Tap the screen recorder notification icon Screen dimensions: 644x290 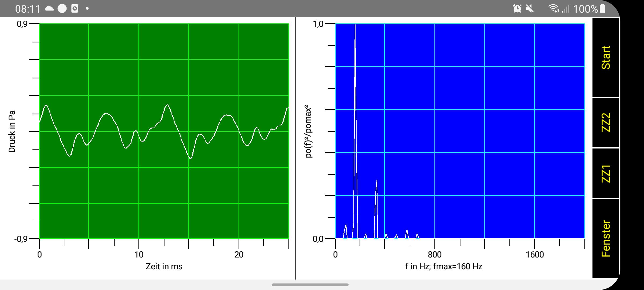click(75, 9)
